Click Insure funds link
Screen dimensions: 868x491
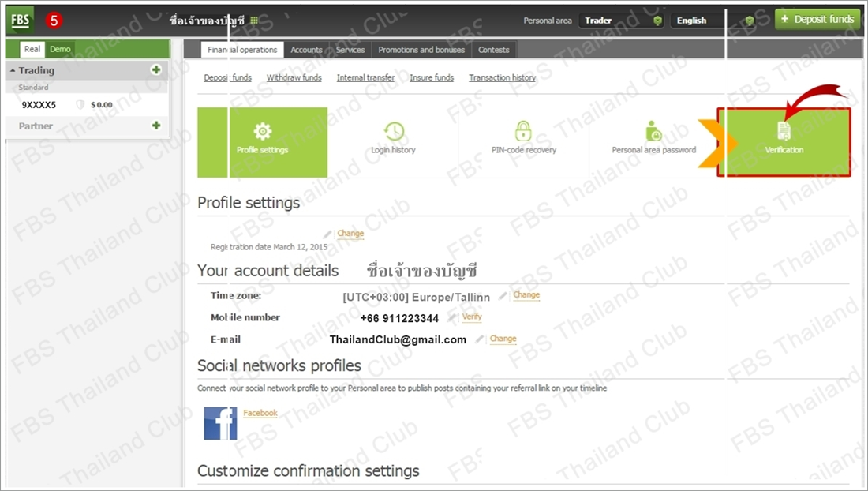(x=431, y=77)
